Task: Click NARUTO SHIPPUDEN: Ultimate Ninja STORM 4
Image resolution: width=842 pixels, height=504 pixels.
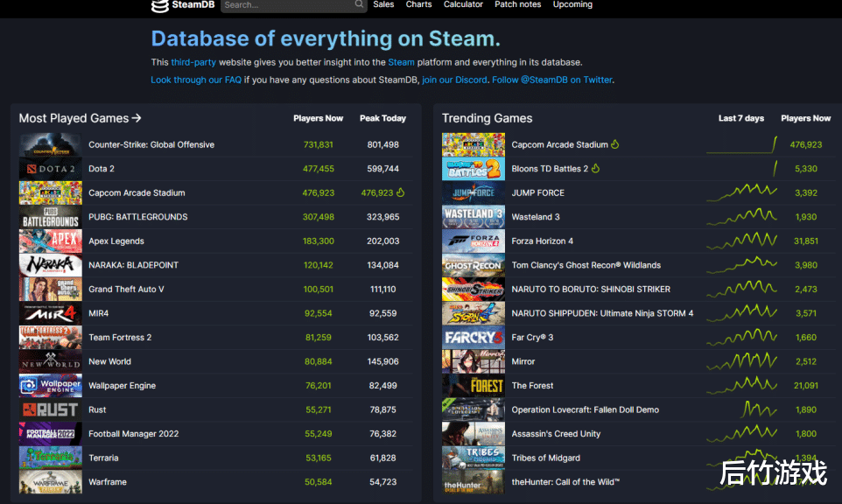Action: [602, 313]
